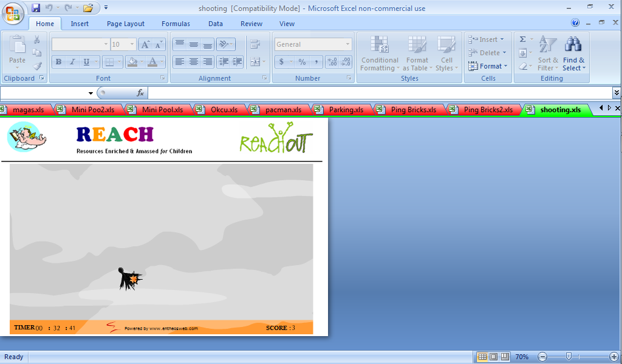
Task: Open Conditional Formatting
Action: click(380, 53)
